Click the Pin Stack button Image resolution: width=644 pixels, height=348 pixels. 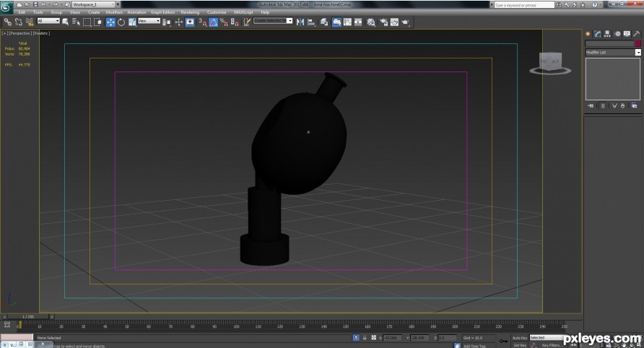tap(591, 106)
